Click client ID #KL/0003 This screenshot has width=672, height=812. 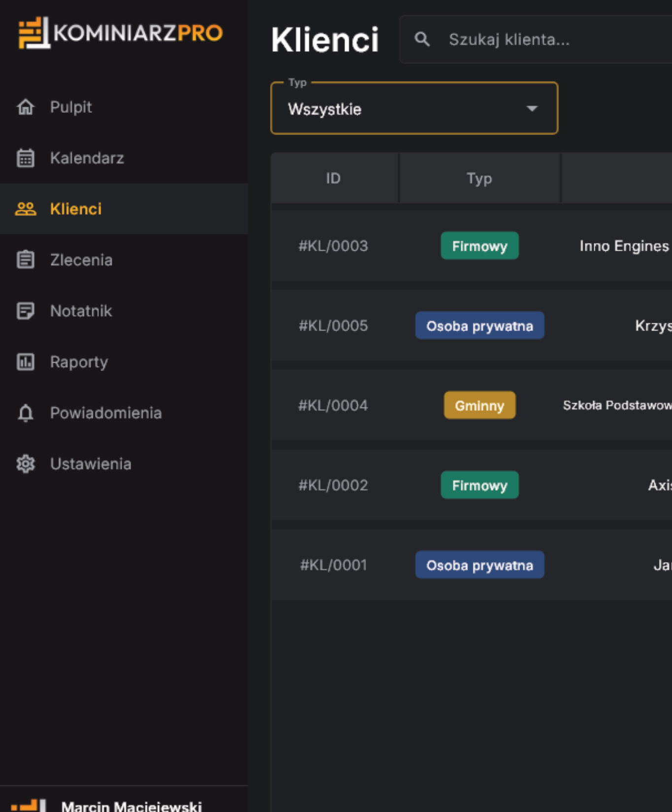[x=334, y=246]
